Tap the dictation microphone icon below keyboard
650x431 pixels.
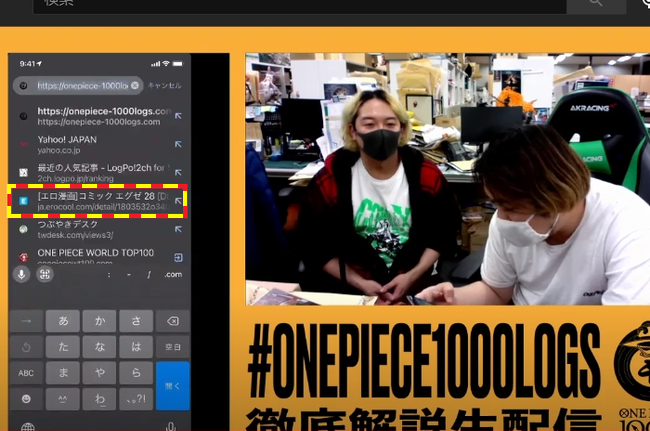[x=171, y=426]
